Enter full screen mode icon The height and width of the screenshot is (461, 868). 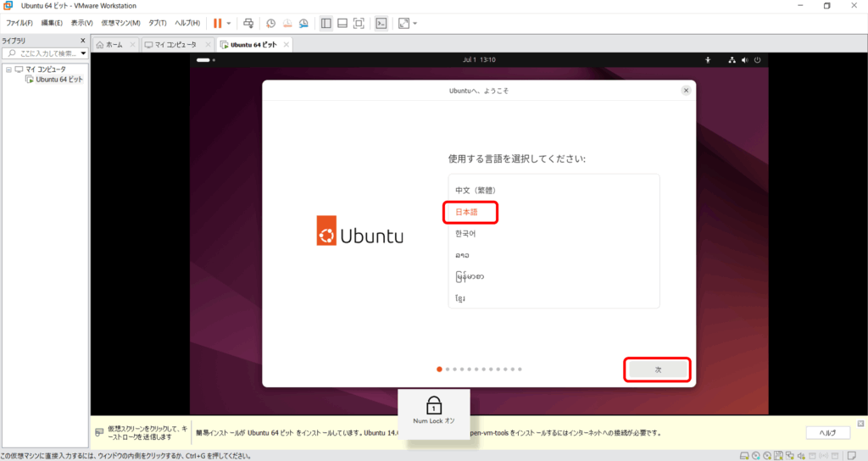(x=359, y=23)
